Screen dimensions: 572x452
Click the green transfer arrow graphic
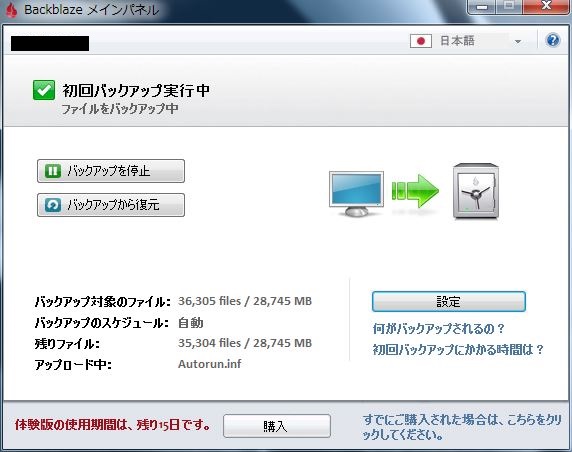(x=415, y=191)
